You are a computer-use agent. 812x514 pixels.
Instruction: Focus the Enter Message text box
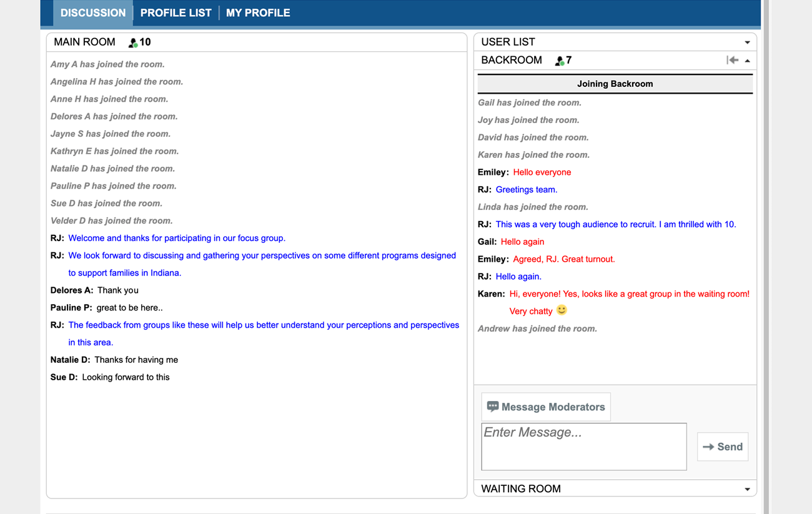583,447
